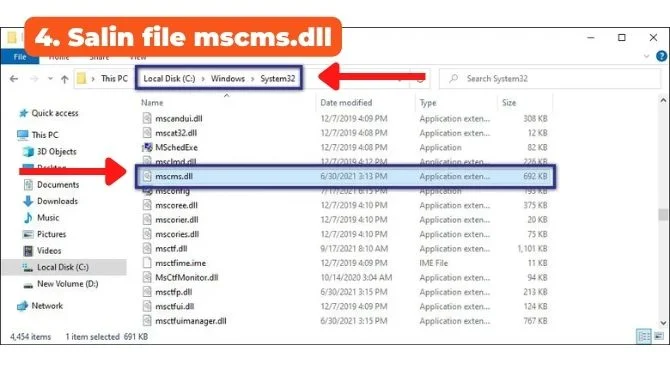Switch to Details view icon
The image size is (670, 372).
644,336
